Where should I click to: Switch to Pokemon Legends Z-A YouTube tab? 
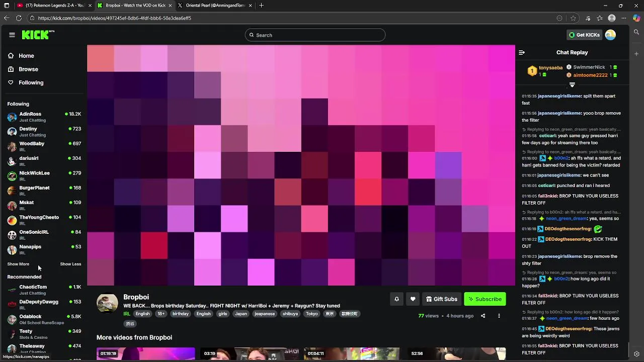point(53,6)
